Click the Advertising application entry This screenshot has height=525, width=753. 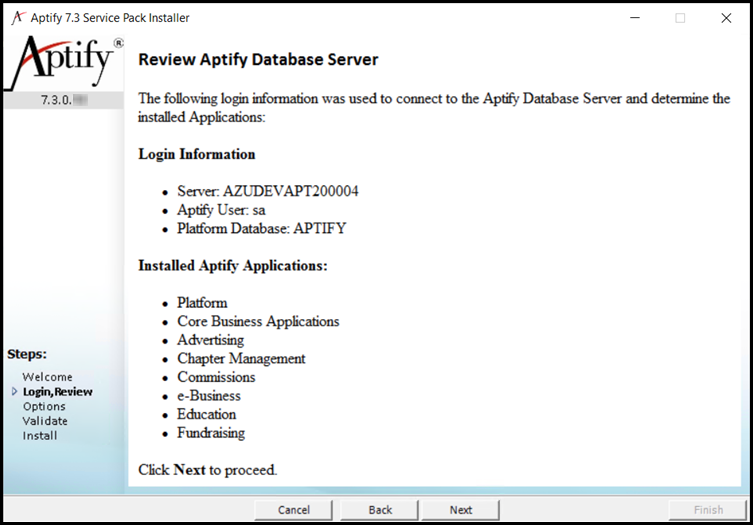coord(210,340)
